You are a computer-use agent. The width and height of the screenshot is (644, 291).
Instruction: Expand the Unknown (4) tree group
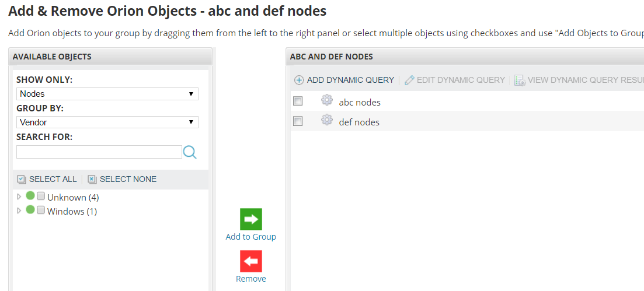(x=19, y=197)
